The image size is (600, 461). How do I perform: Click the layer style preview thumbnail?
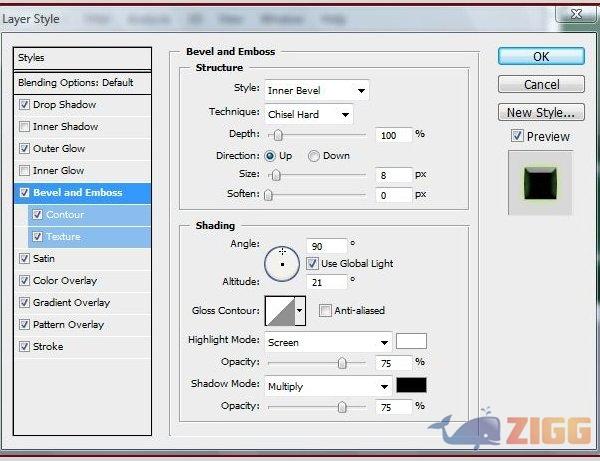pyautogui.click(x=540, y=182)
